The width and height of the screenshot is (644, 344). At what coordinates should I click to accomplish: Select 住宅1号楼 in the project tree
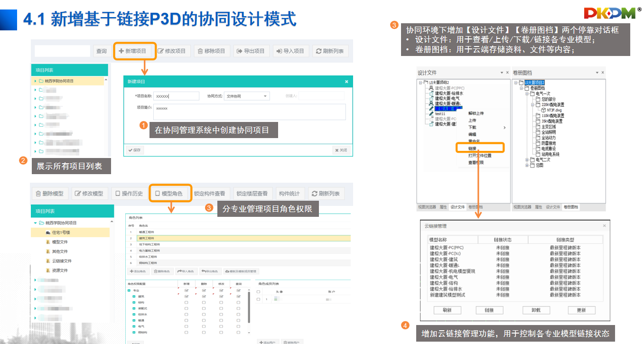coord(70,232)
